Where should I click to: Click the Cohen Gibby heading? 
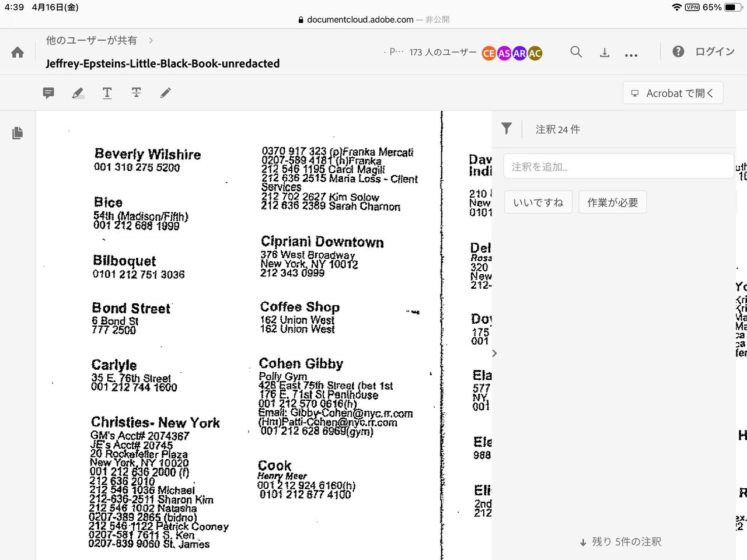301,363
